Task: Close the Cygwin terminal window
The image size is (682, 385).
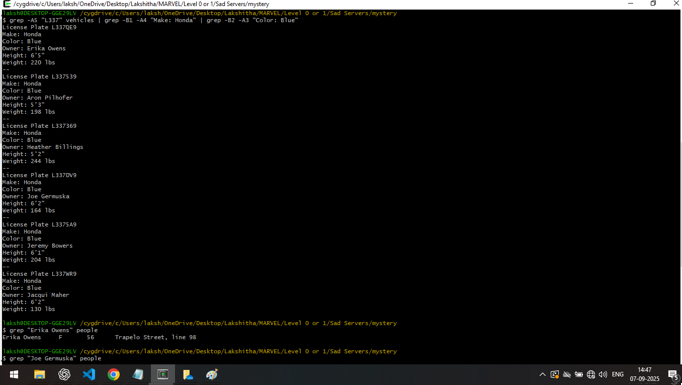Action: (x=676, y=3)
